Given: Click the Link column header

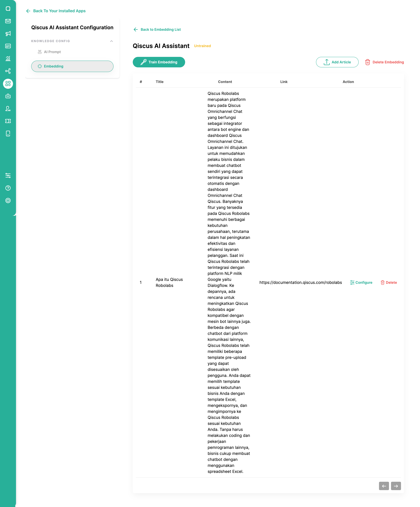Looking at the screenshot, I should pyautogui.click(x=284, y=82).
